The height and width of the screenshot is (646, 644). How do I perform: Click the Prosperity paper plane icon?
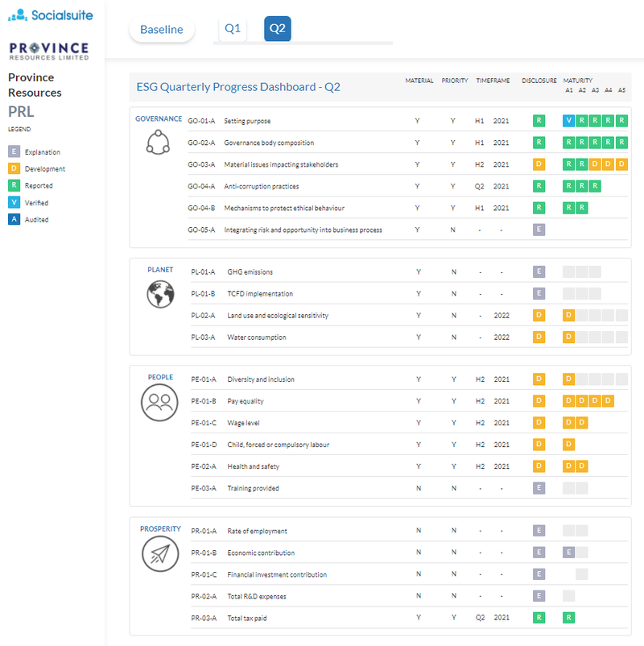coord(160,553)
